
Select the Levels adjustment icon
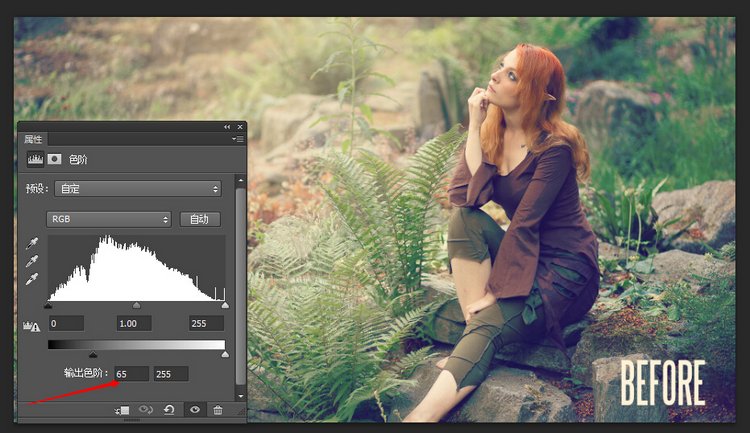tap(35, 159)
